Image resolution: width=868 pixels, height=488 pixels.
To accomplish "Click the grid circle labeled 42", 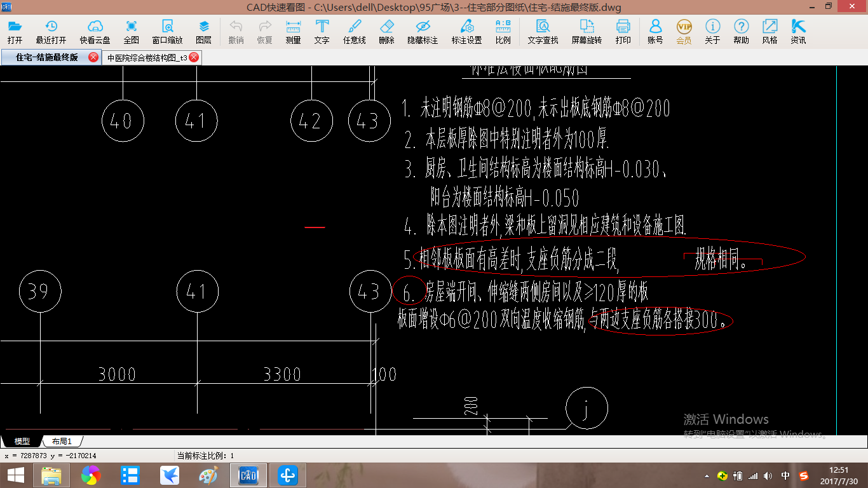I will coord(311,121).
